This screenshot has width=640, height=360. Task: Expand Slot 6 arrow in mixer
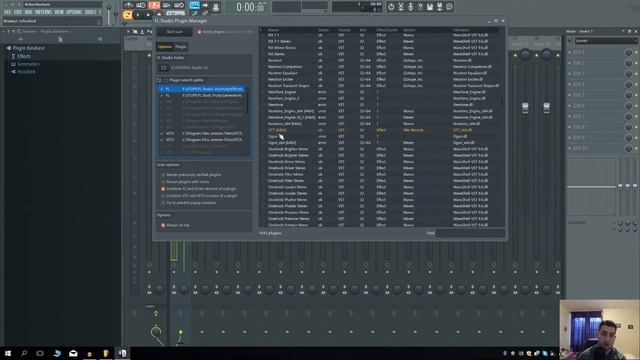click(x=570, y=106)
